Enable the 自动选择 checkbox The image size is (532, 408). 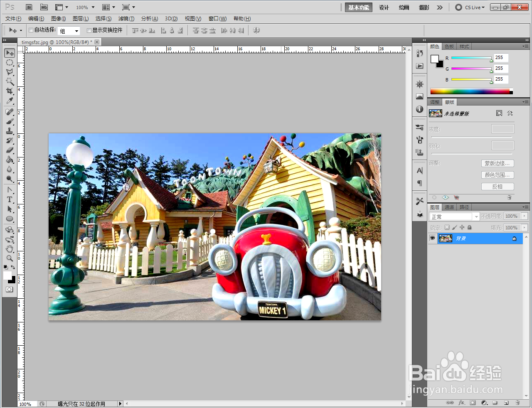(31, 30)
